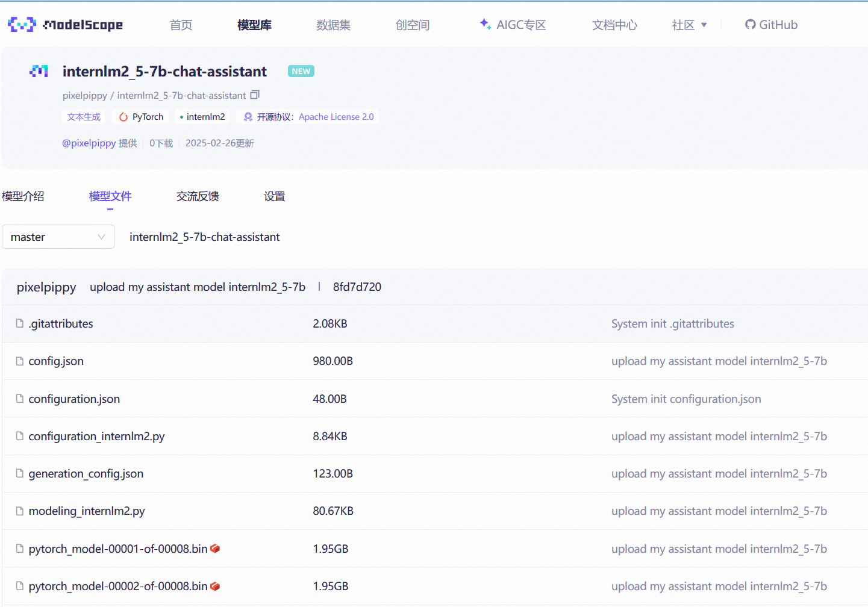868x607 pixels.
Task: Click the 2.08KB file size
Action: coord(330,323)
